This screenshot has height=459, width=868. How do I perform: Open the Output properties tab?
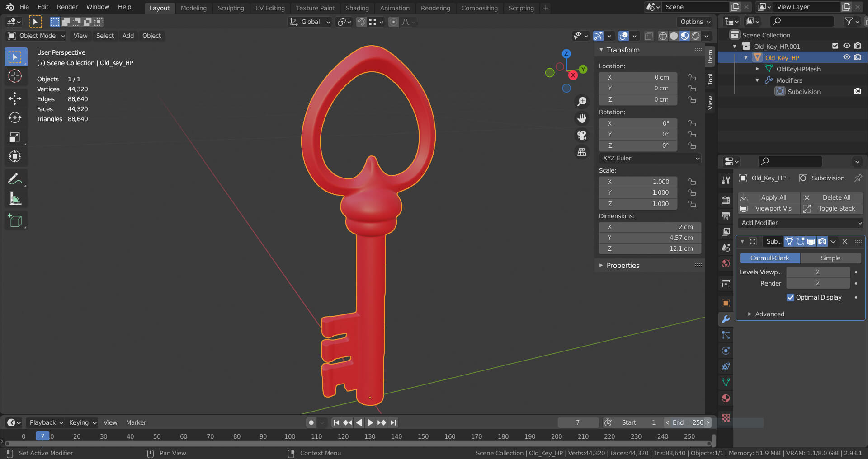(726, 215)
